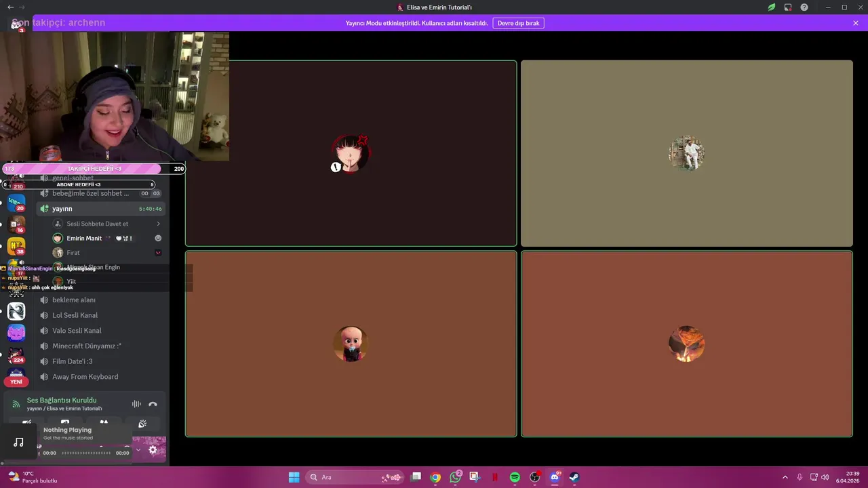The width and height of the screenshot is (868, 488).
Task: Open the red-haired anime avatar video tile
Action: [351, 153]
